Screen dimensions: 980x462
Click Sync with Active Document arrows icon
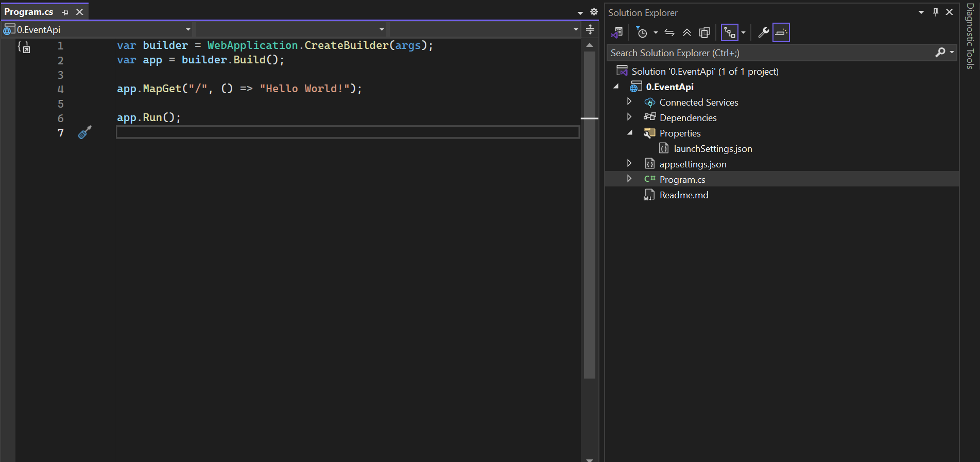(x=669, y=32)
